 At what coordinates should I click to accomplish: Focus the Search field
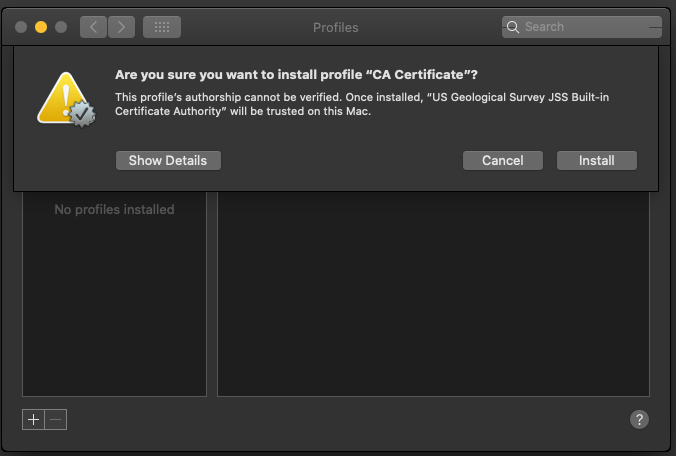(x=582, y=27)
